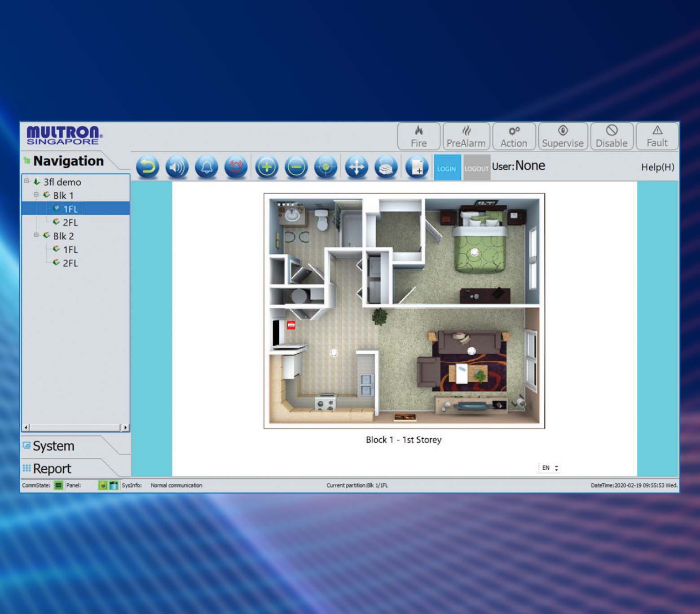Switch to the System panel tab
The image size is (700, 614).
[53, 446]
